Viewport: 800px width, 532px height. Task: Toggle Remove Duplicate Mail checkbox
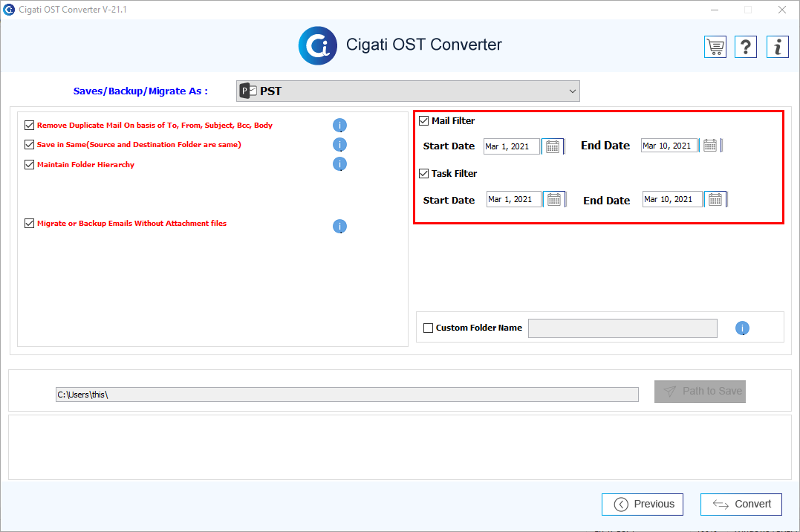[x=29, y=125]
